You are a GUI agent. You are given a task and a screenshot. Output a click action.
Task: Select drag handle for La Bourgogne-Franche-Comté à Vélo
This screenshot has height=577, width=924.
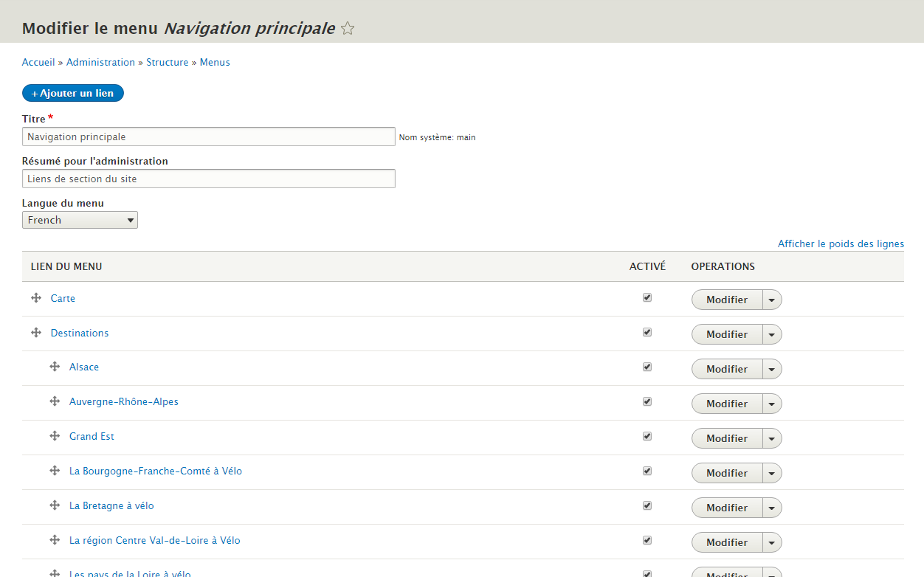(x=55, y=471)
